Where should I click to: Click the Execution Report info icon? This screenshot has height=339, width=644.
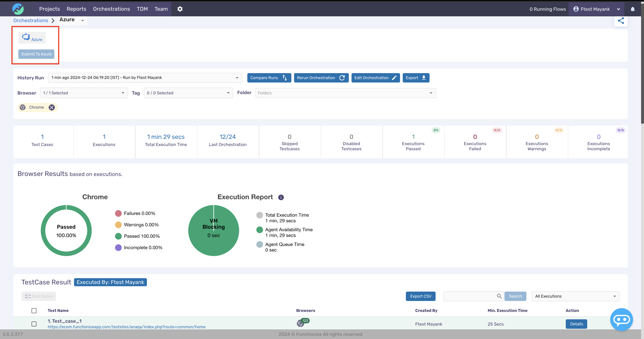pyautogui.click(x=281, y=197)
